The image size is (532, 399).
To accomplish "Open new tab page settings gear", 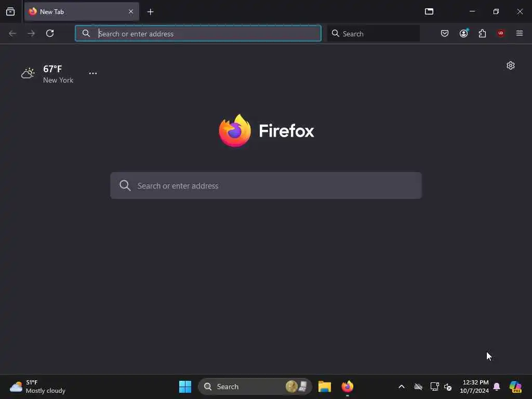I will [x=511, y=65].
